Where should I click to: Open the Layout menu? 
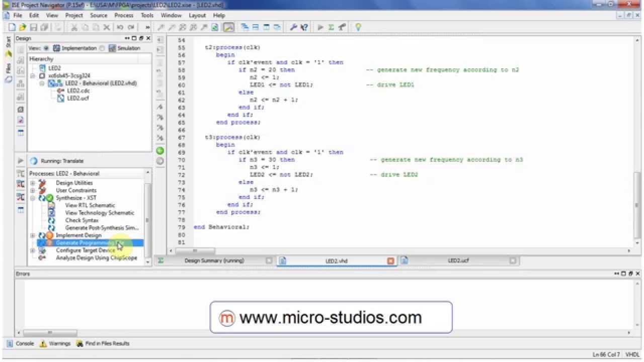pyautogui.click(x=197, y=16)
